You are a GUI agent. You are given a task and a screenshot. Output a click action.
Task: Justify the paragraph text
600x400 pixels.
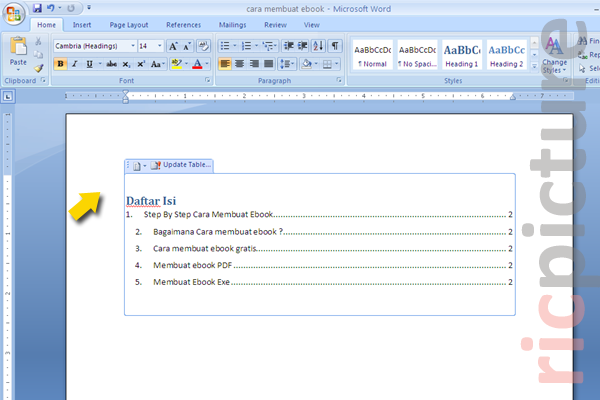(269, 64)
